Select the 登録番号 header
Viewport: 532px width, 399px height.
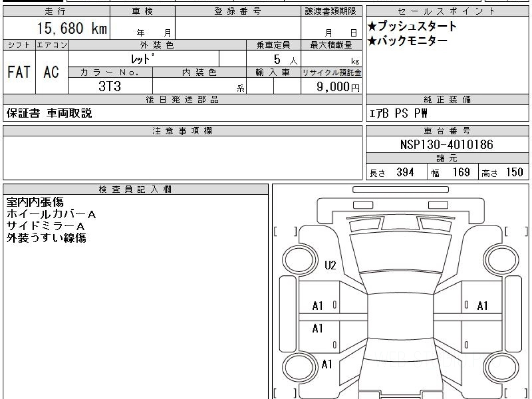click(238, 12)
